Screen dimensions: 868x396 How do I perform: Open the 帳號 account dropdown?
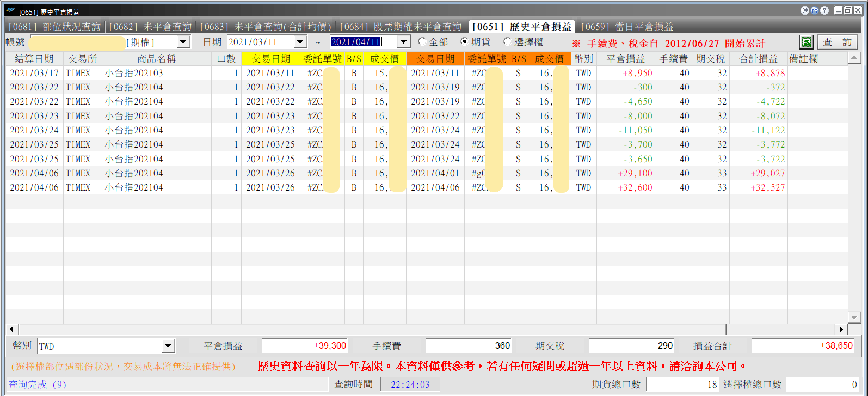point(183,42)
